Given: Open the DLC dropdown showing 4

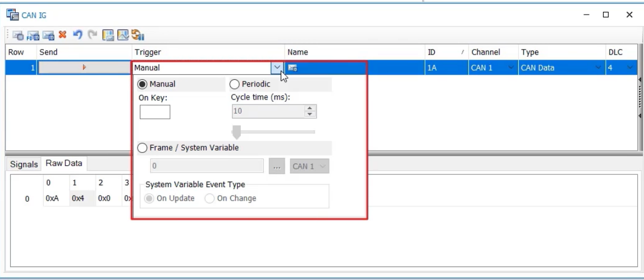Looking at the screenshot, I should pos(630,67).
